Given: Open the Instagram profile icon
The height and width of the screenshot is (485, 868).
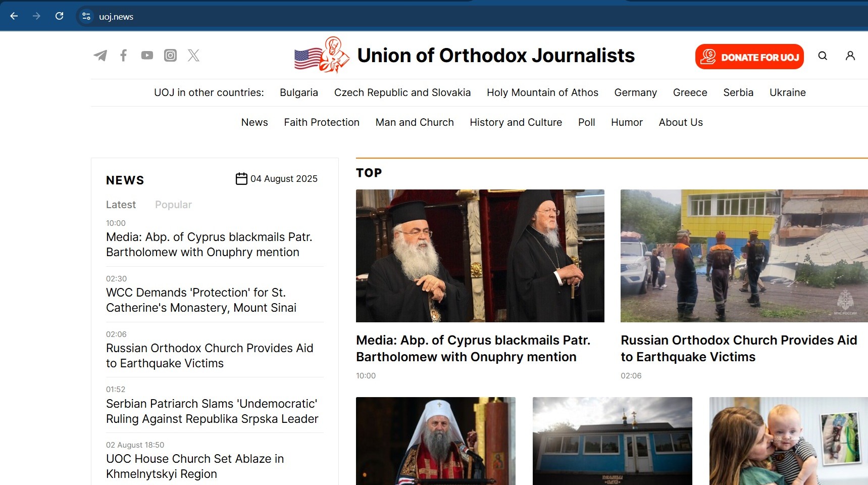Looking at the screenshot, I should [171, 55].
